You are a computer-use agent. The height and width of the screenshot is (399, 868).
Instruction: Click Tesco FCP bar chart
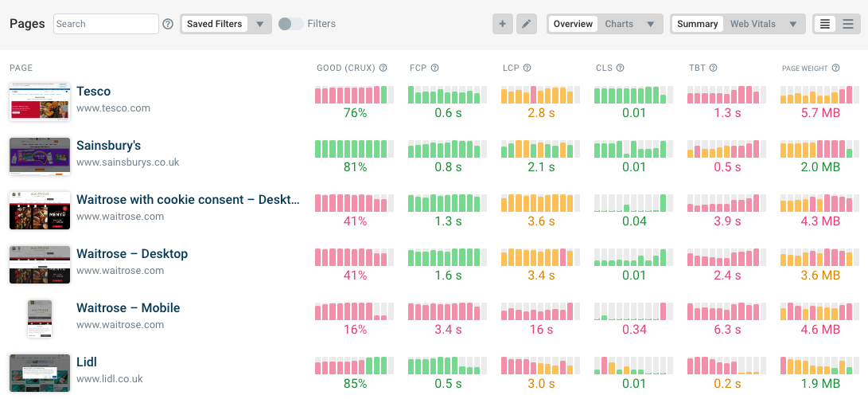[448, 95]
